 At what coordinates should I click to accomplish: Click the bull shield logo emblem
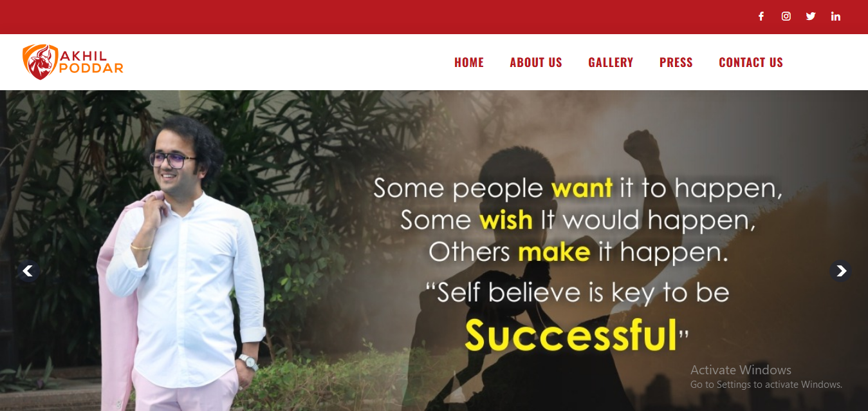pyautogui.click(x=40, y=62)
